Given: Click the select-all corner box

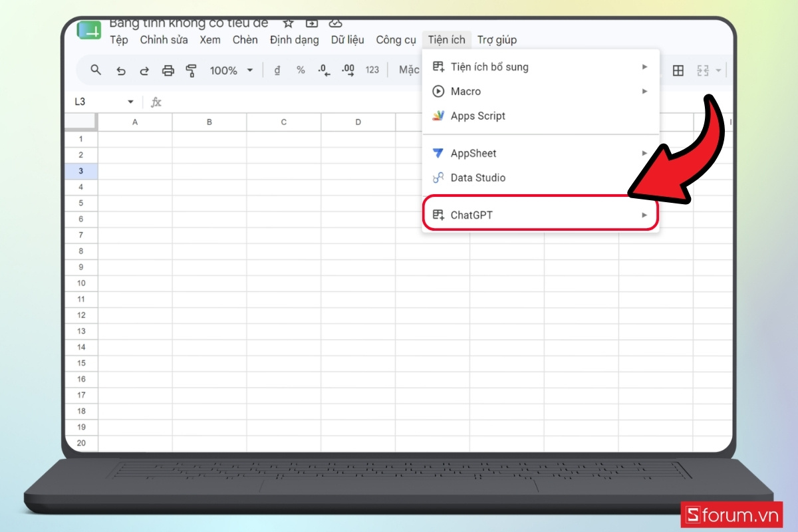Looking at the screenshot, I should (81, 122).
